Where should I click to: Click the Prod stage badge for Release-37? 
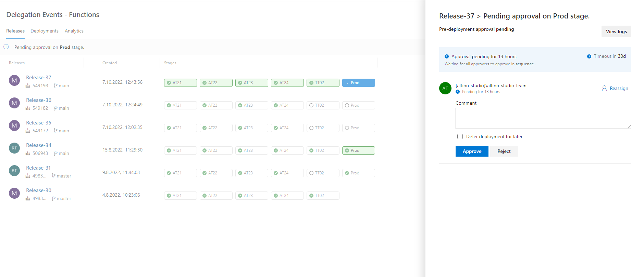tap(358, 83)
